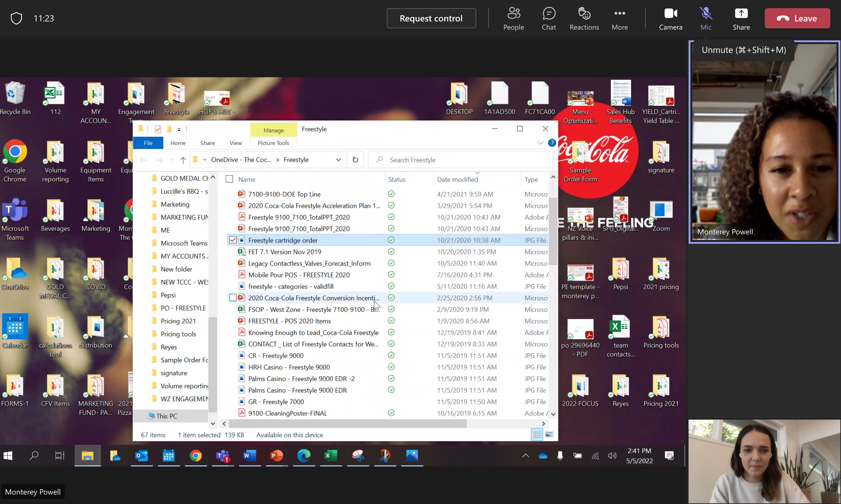Uncheck Freestyle cartridge order checkbox

pos(233,240)
